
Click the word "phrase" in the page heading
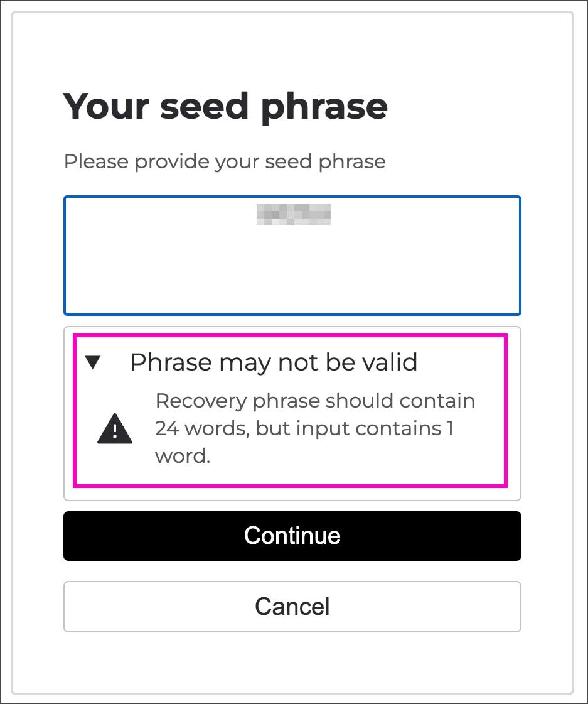click(324, 107)
